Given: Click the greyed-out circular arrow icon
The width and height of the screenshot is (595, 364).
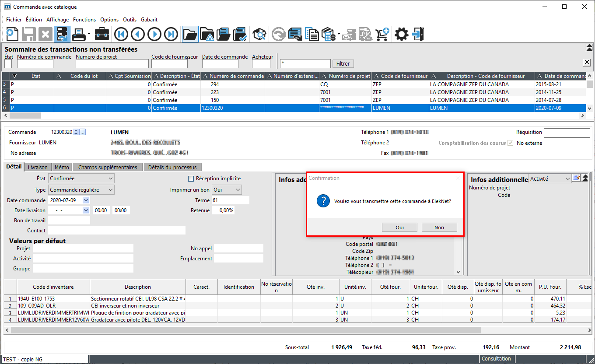Looking at the screenshot, I should tap(279, 34).
